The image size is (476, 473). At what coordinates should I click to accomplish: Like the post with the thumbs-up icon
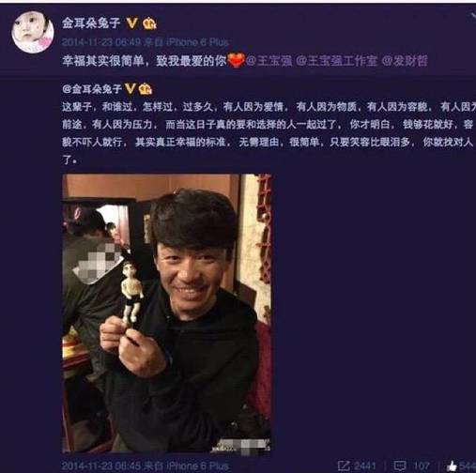pyautogui.click(x=452, y=465)
